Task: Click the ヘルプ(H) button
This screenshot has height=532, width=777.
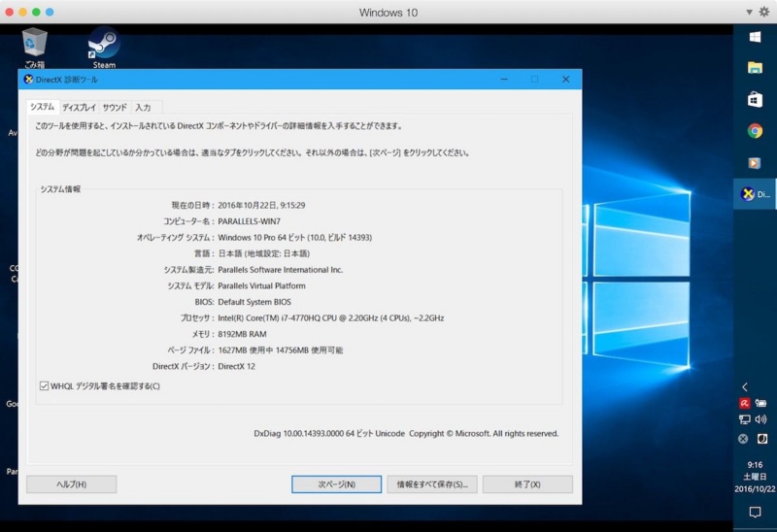Action: (x=71, y=484)
